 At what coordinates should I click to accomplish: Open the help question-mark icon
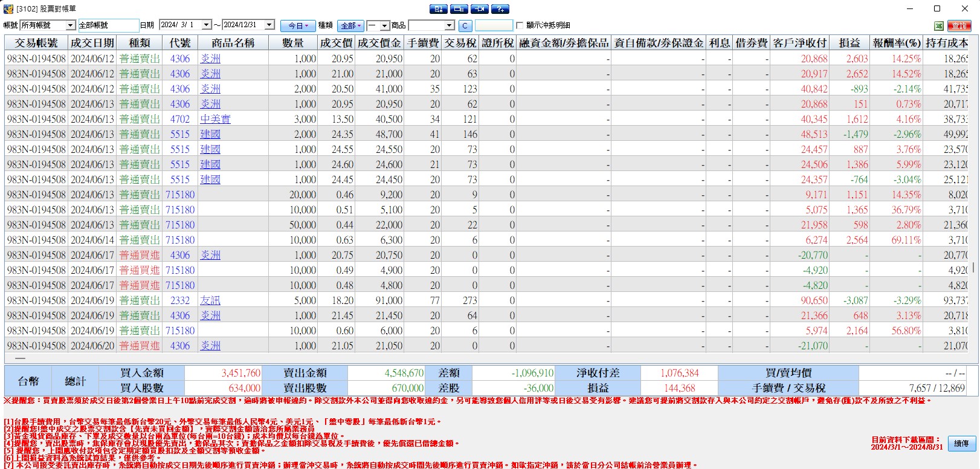pos(500,9)
